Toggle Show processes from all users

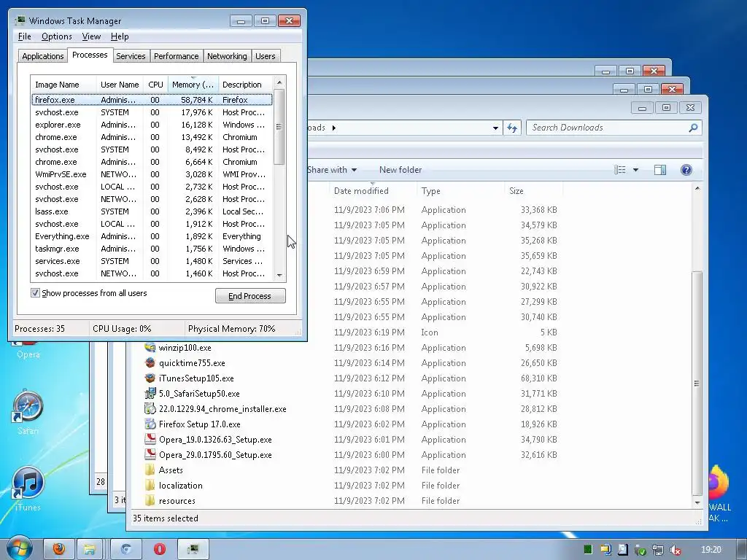(x=35, y=293)
